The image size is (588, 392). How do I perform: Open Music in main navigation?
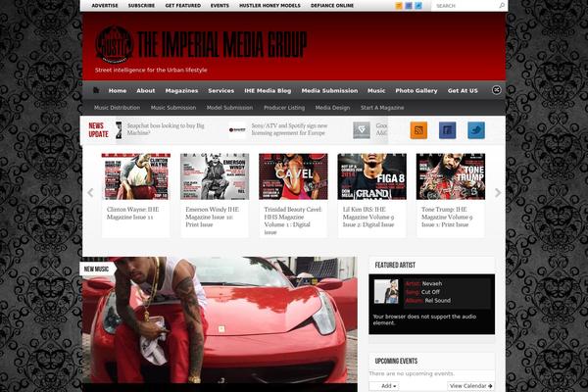coord(376,91)
